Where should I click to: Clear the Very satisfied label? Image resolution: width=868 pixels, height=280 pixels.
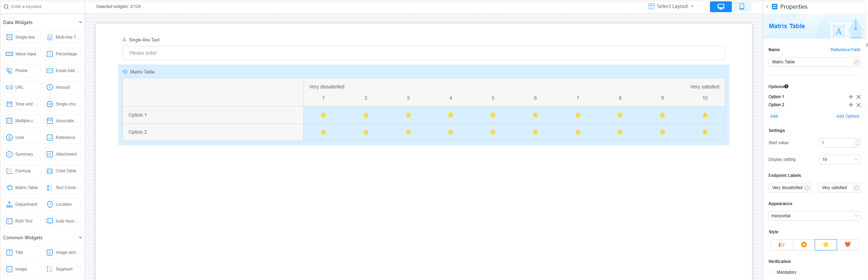[x=856, y=188]
